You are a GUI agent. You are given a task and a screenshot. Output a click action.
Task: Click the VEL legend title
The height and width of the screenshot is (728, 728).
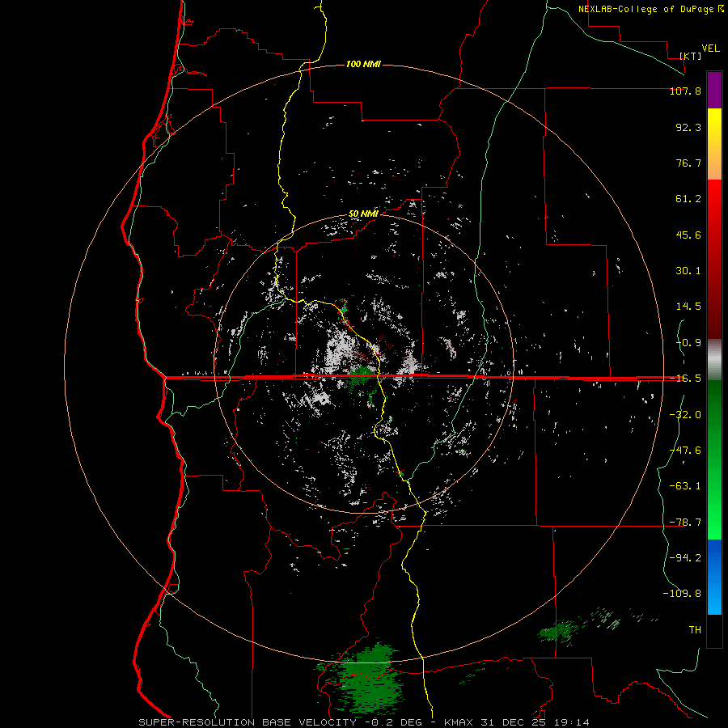point(710,49)
